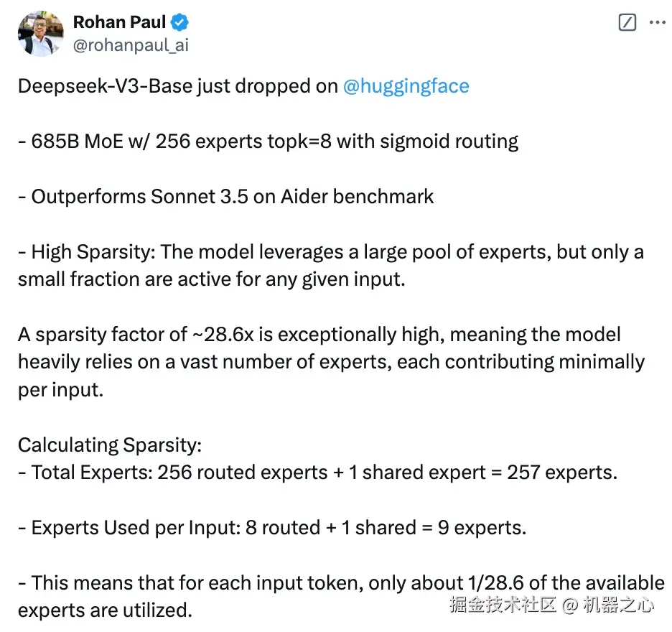672x632 pixels.
Task: Click the 'A sparsity factor of ~28.6x' line
Action: tap(319, 335)
